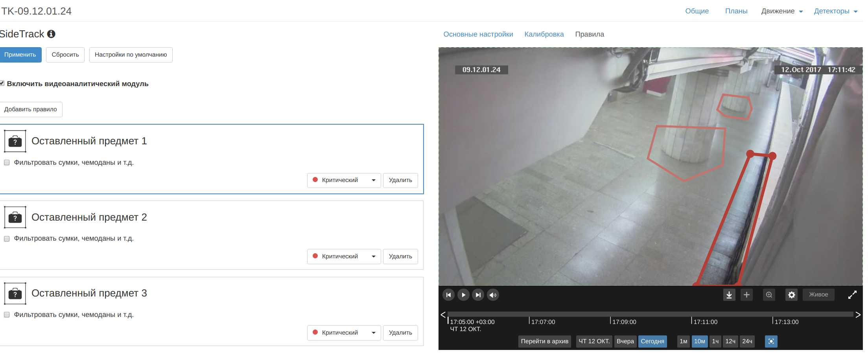868x359 pixels.
Task: Select the 10м timeline scale
Action: coord(700,341)
